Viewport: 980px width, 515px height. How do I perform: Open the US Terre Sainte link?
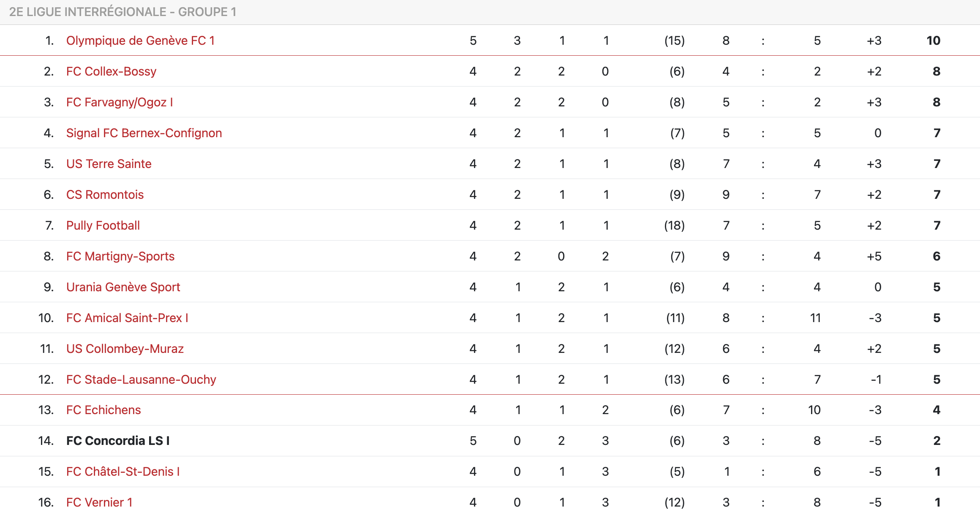pos(109,164)
